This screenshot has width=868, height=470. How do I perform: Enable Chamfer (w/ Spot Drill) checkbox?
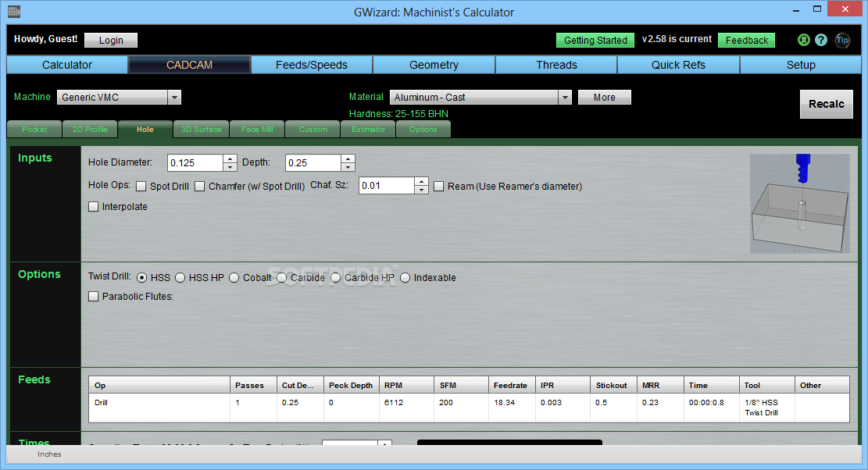pos(200,187)
